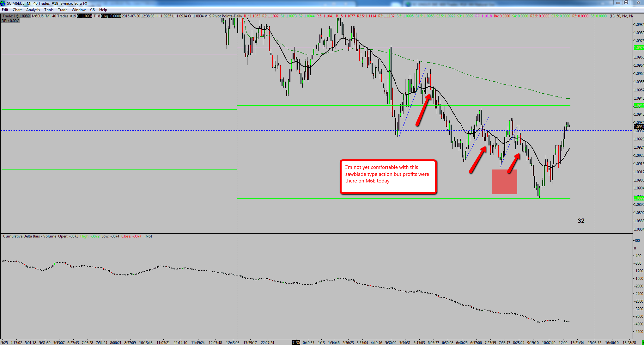Open the Edit menu
644x345 pixels.
pos(5,10)
